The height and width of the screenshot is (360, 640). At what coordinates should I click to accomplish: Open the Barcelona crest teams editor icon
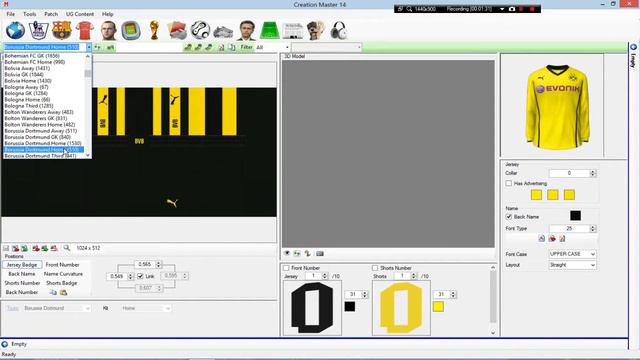(x=62, y=30)
